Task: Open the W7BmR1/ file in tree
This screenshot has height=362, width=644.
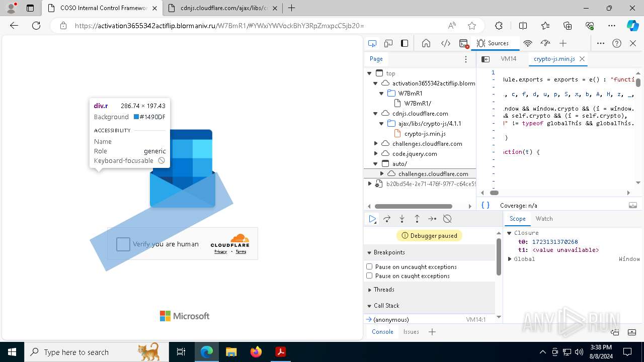Action: point(418,104)
